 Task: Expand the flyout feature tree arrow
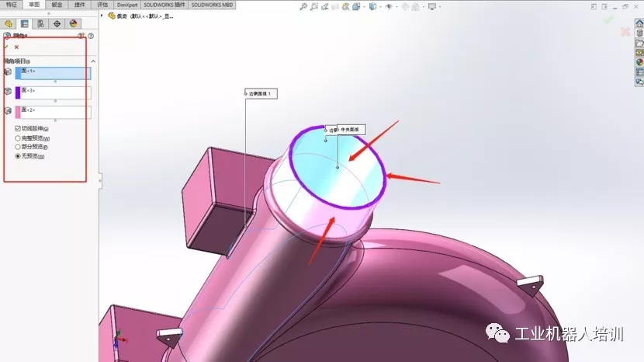coord(102,16)
